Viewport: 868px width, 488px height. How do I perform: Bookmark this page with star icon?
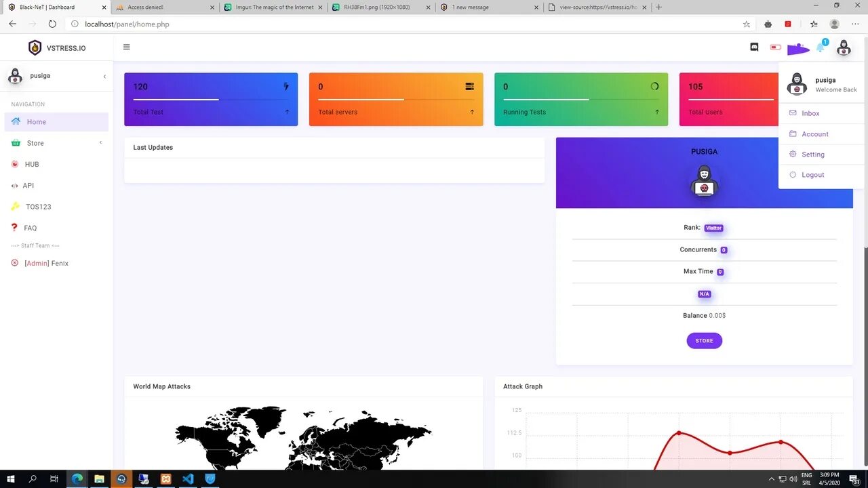747,24
